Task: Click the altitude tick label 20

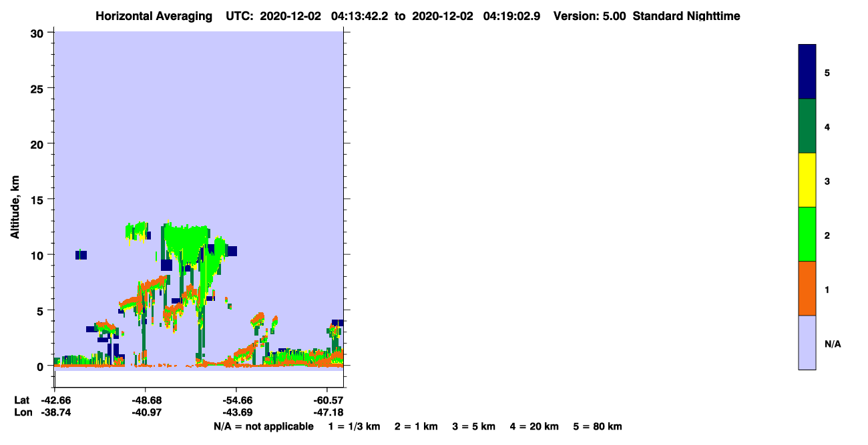Action: [39, 143]
